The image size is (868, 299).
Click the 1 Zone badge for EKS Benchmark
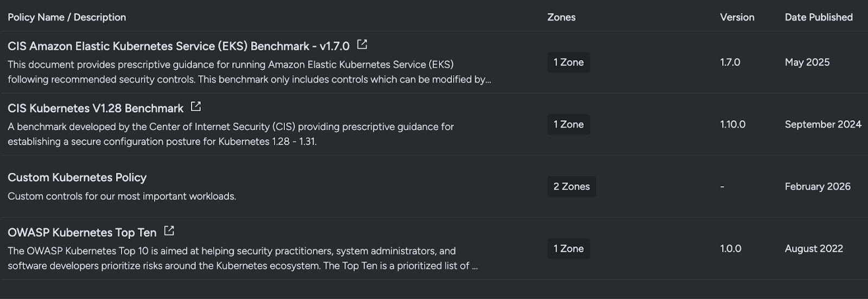[568, 62]
